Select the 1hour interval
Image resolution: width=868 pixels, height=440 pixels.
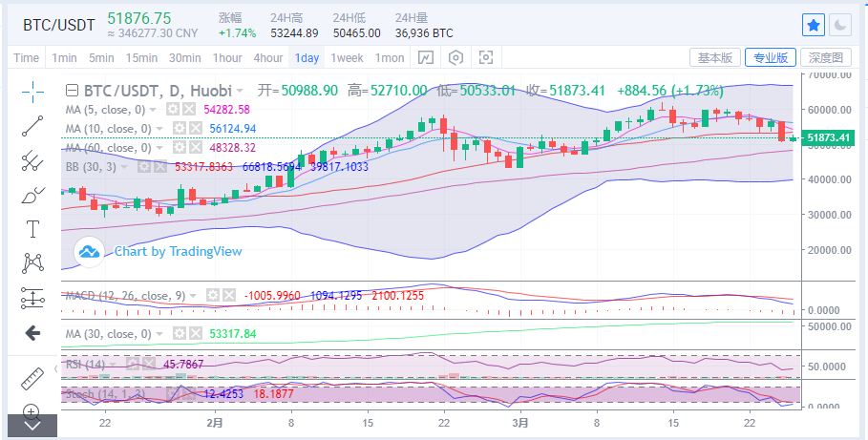pos(227,57)
